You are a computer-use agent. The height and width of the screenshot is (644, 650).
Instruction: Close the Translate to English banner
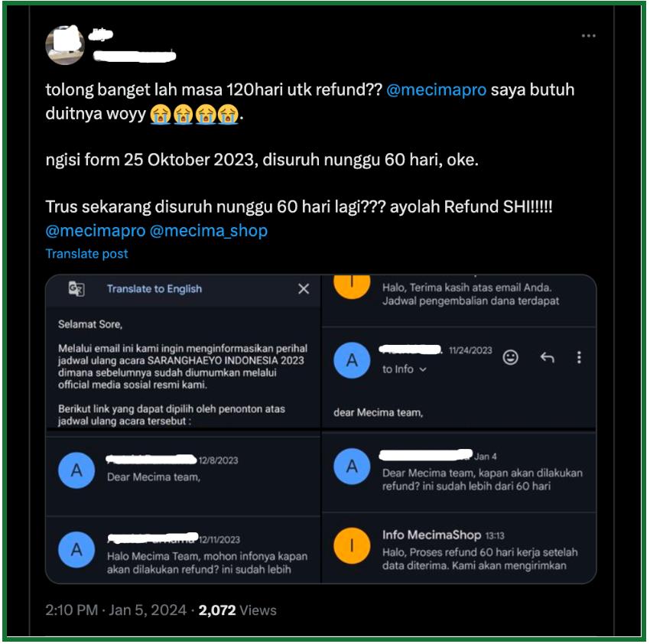coord(304,288)
